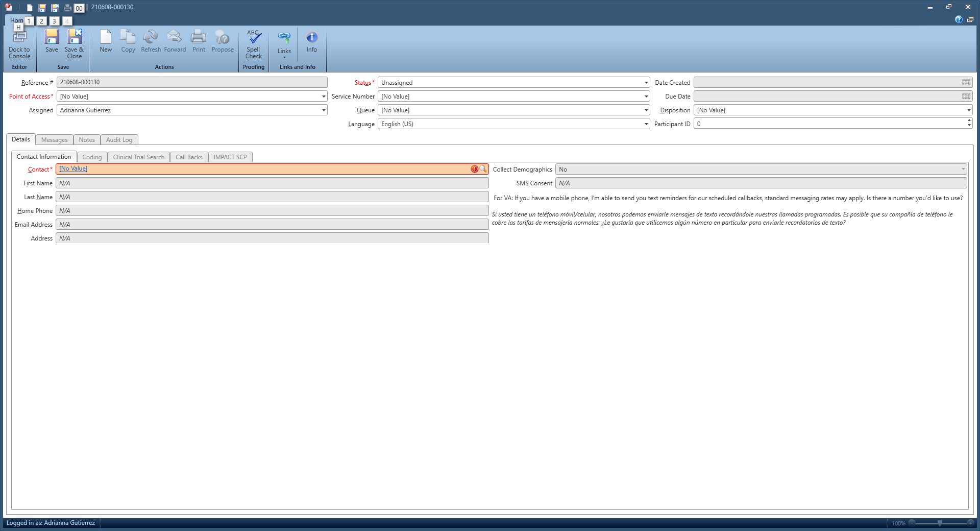This screenshot has height=531, width=980.
Task: Open the Audit Log tab
Action: pos(119,140)
